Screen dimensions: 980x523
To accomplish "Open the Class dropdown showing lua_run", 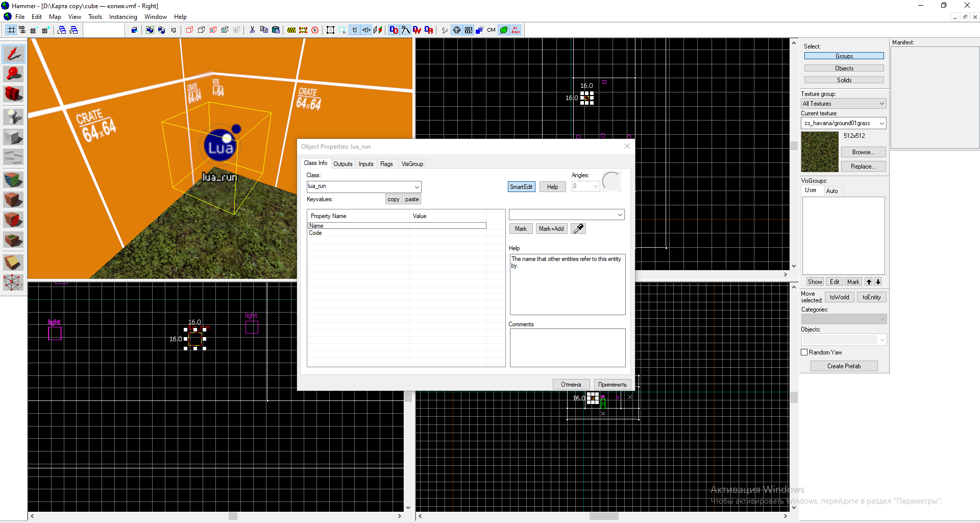I will 417,186.
